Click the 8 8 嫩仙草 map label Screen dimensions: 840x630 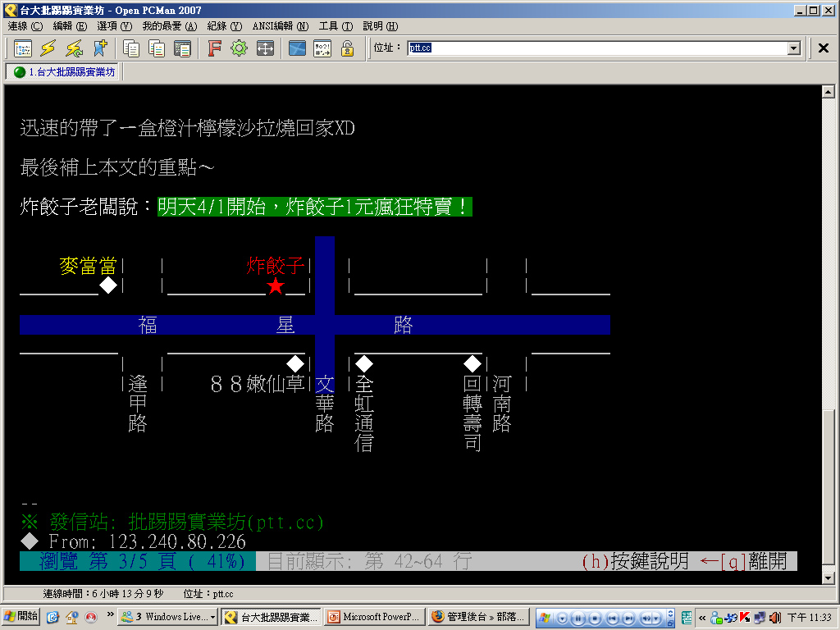257,384
